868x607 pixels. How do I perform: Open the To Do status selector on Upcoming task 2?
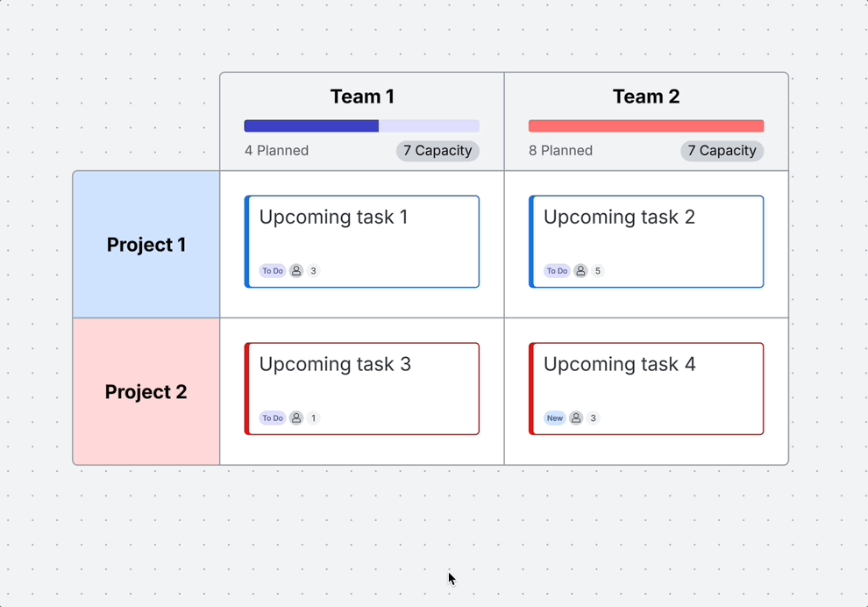557,270
